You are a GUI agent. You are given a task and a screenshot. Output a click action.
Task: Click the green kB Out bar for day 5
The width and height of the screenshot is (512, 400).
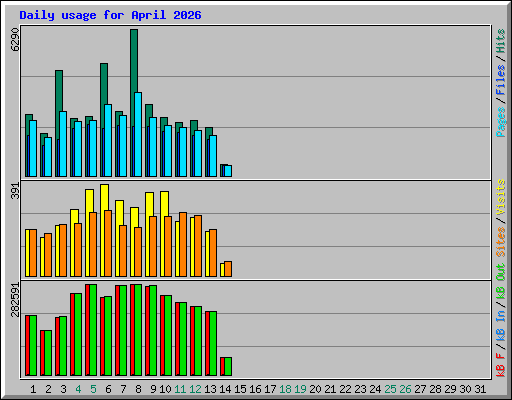pos(93,330)
